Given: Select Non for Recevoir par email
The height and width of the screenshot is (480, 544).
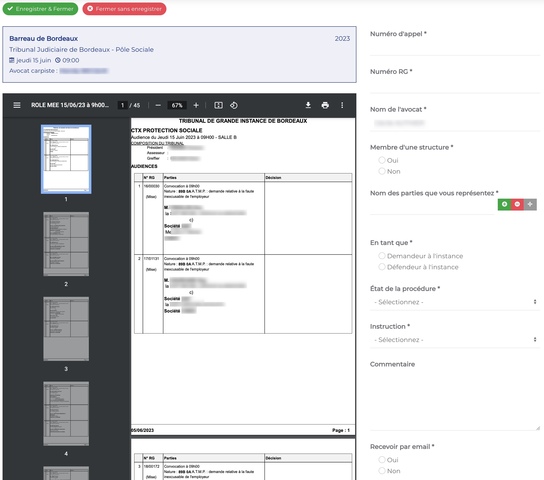Looking at the screenshot, I should (x=382, y=471).
